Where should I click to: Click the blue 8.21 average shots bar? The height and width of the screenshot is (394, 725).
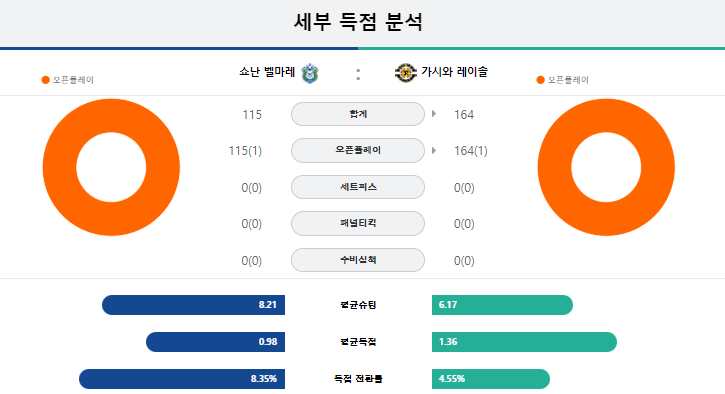click(x=193, y=305)
